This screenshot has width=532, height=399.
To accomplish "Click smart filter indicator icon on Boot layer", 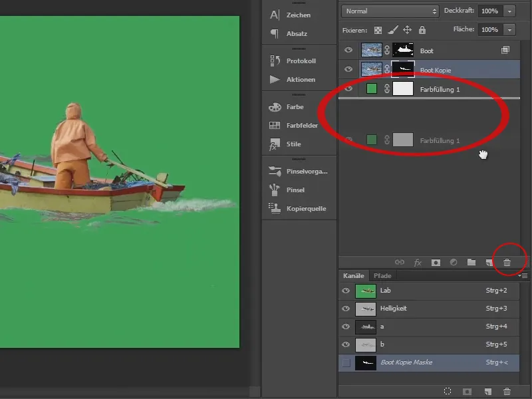I will tap(505, 51).
